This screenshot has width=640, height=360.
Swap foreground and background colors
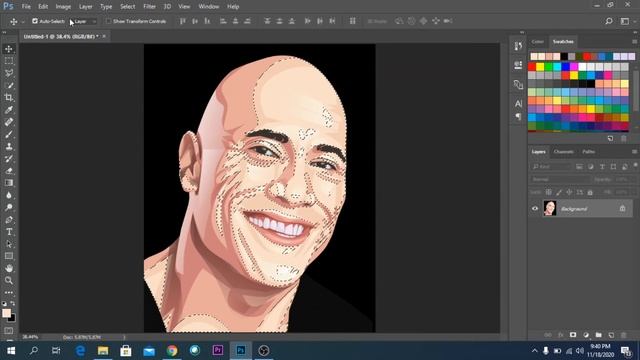click(x=13, y=303)
